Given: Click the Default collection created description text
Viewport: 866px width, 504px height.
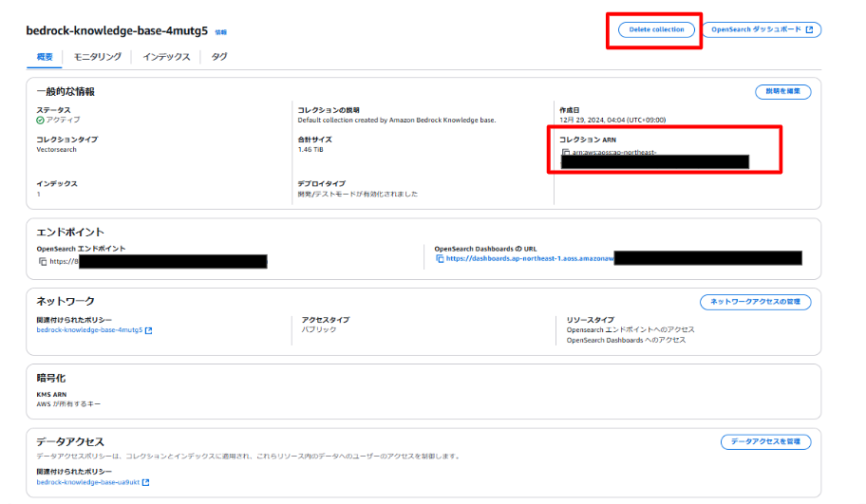Looking at the screenshot, I should tap(397, 120).
